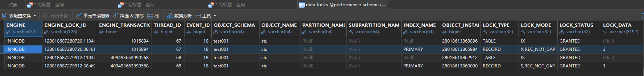Select the X,REC_NOT_GAP lock mode cell

click(537, 49)
